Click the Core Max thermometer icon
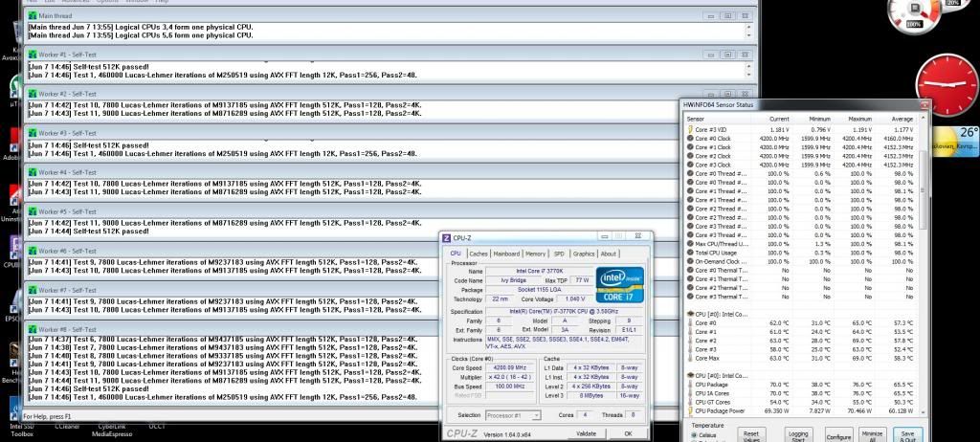Image resolution: width=980 pixels, height=442 pixels. (690, 358)
